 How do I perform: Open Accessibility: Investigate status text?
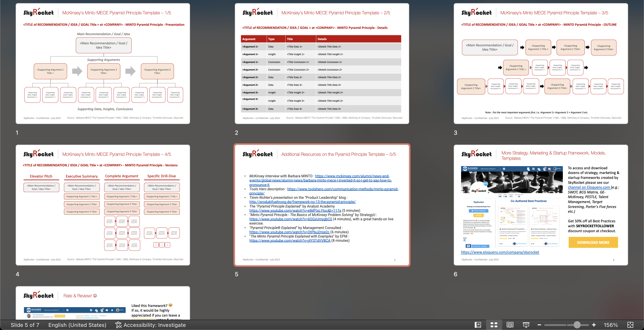coord(155,325)
